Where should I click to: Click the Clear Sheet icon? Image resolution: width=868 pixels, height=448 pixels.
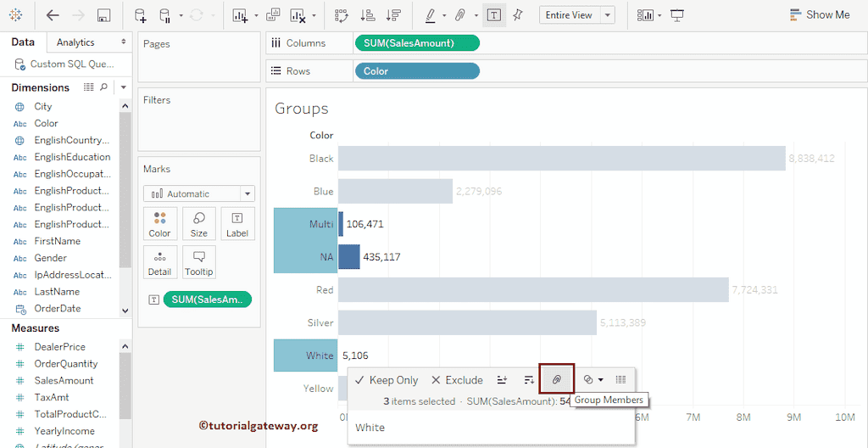coord(298,15)
